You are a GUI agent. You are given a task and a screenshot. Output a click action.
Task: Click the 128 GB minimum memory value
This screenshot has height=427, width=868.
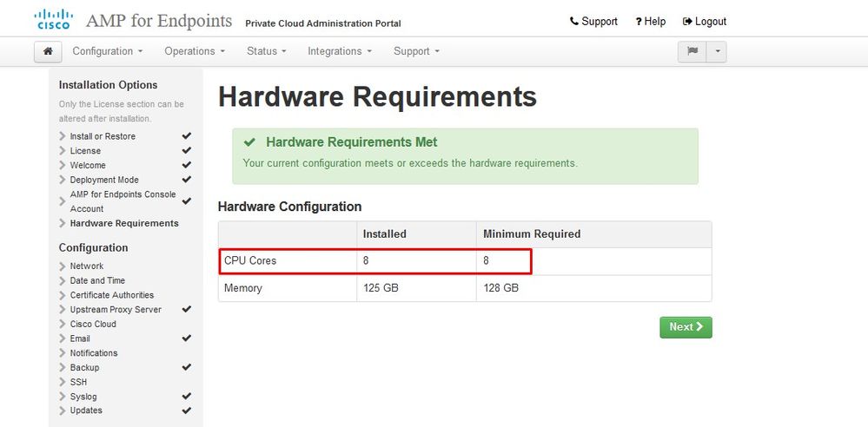501,288
